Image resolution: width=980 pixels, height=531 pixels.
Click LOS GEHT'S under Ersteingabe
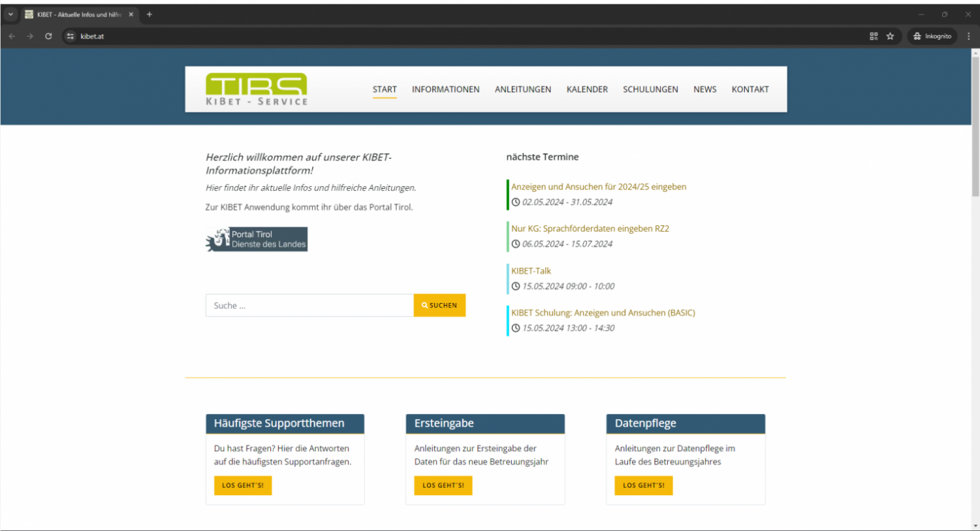pyautogui.click(x=443, y=485)
